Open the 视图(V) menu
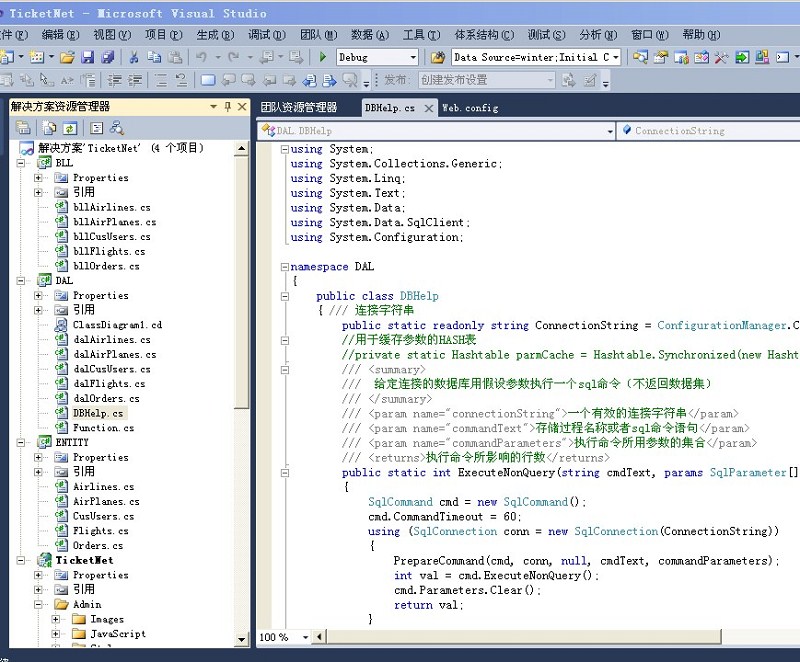Image resolution: width=800 pixels, height=662 pixels. [112, 35]
